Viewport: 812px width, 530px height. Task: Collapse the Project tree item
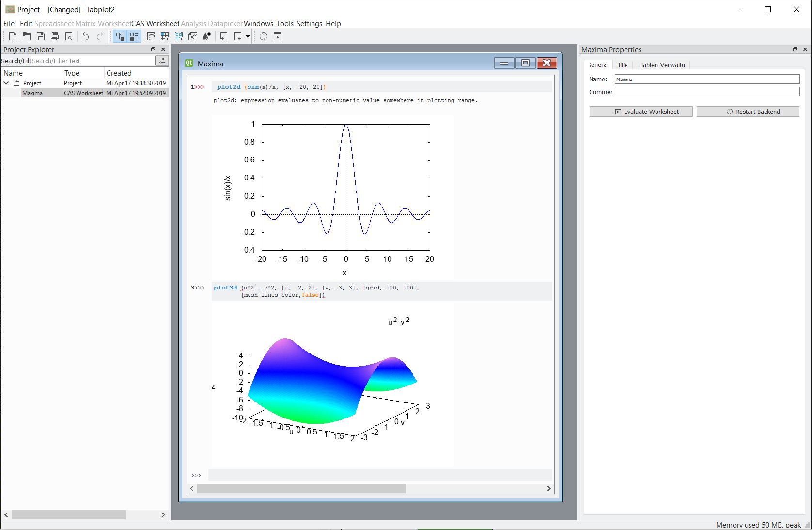tap(6, 83)
